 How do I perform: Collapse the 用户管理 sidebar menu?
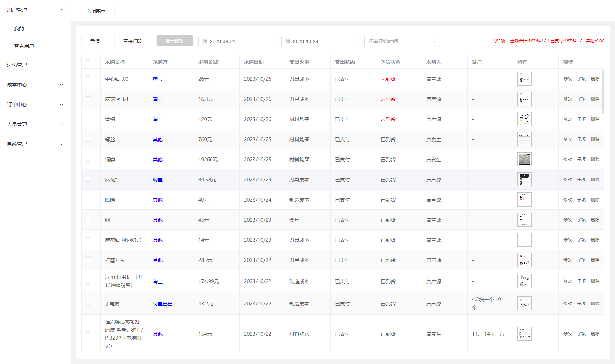coord(35,10)
